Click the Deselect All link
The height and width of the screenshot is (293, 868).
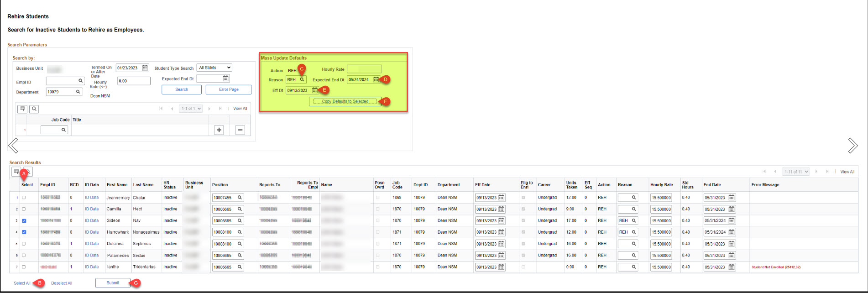(62, 283)
